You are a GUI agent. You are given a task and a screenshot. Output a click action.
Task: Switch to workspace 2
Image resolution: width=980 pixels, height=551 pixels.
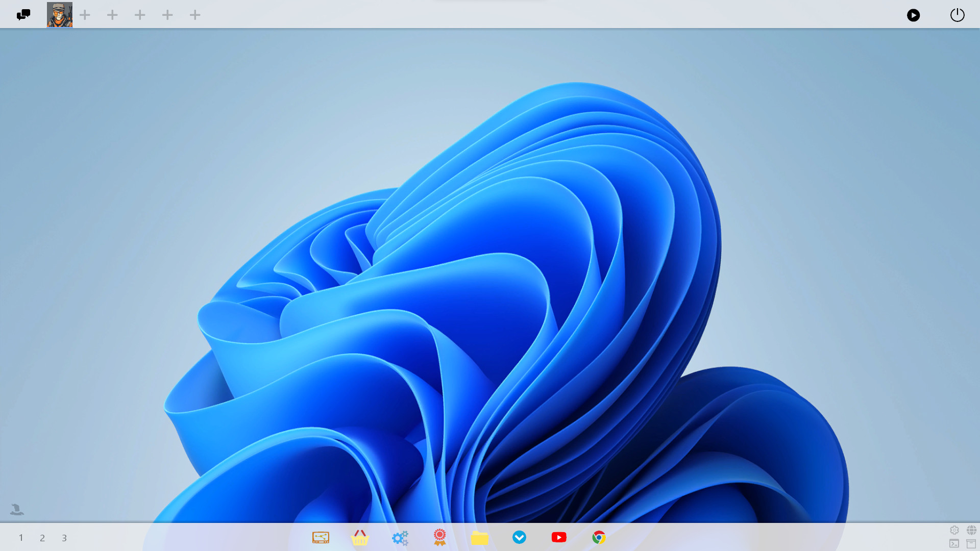pos(42,538)
